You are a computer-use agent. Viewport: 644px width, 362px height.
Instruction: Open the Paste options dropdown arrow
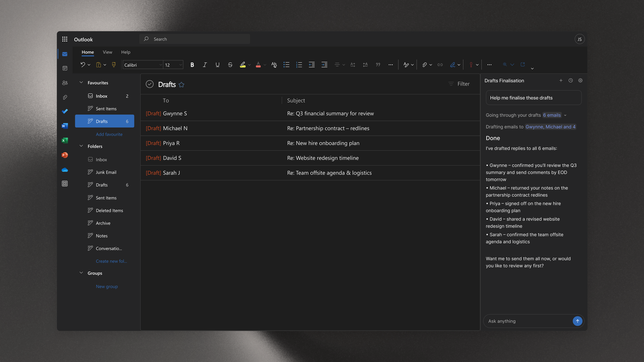[105, 65]
